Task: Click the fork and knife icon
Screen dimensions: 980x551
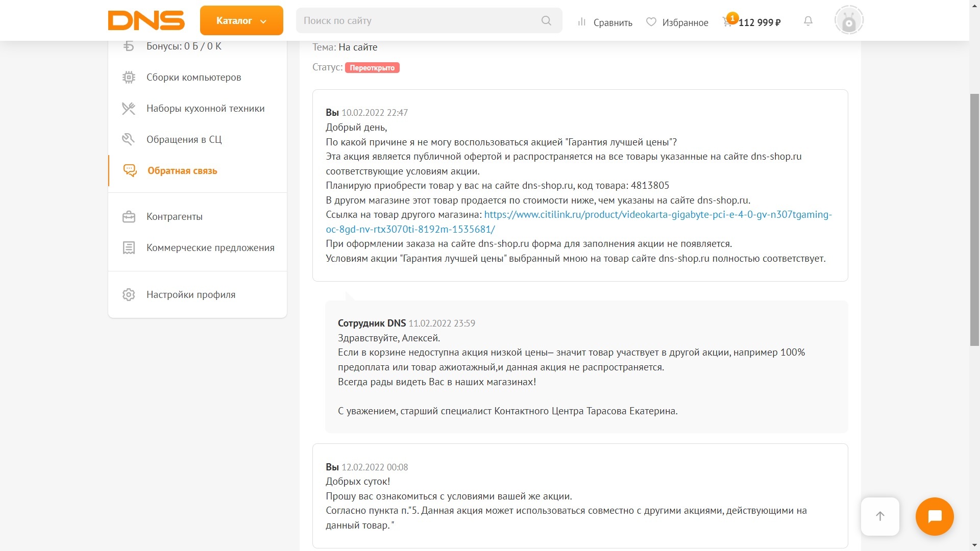Action: click(x=129, y=108)
